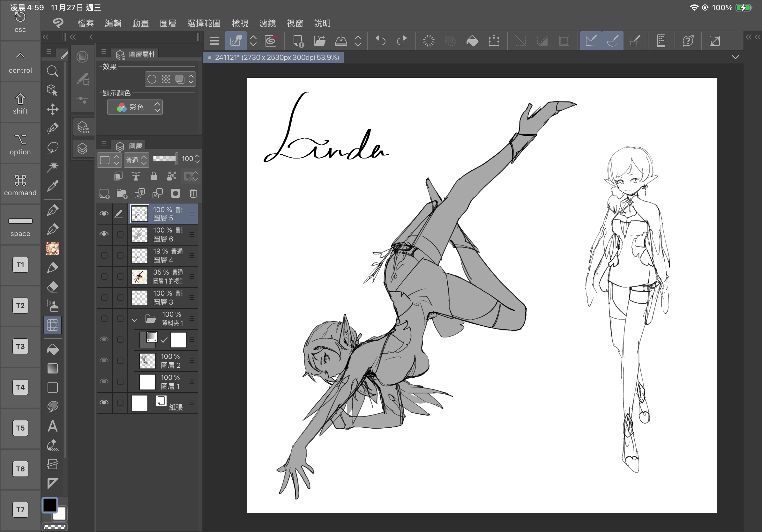Image resolution: width=762 pixels, height=532 pixels.
Task: Toggle snap to special ruler icon
Action: coord(612,41)
